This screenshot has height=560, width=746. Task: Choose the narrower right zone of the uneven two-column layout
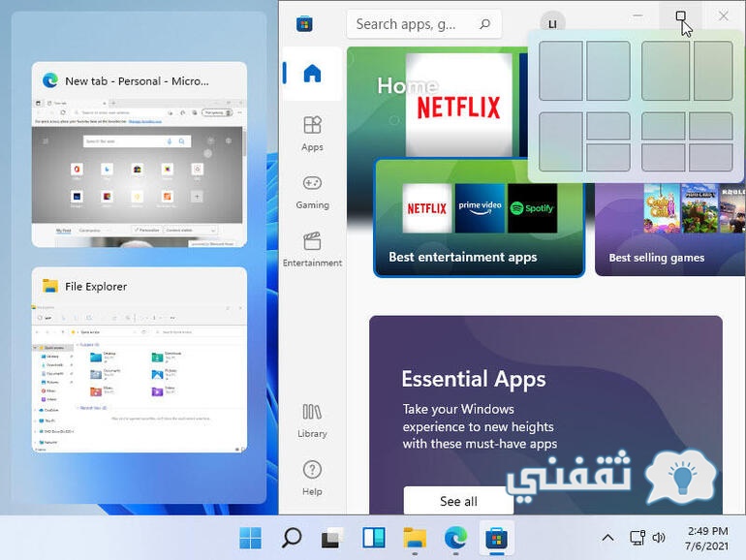[x=713, y=71]
